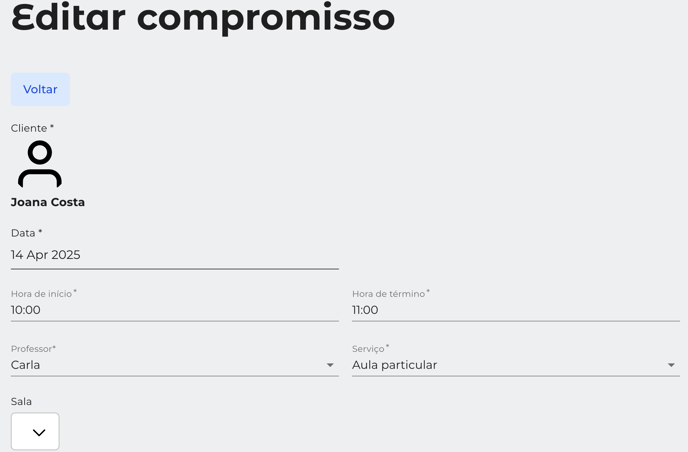Select the Joana Costa client name
The height and width of the screenshot is (452, 688).
pos(48,202)
